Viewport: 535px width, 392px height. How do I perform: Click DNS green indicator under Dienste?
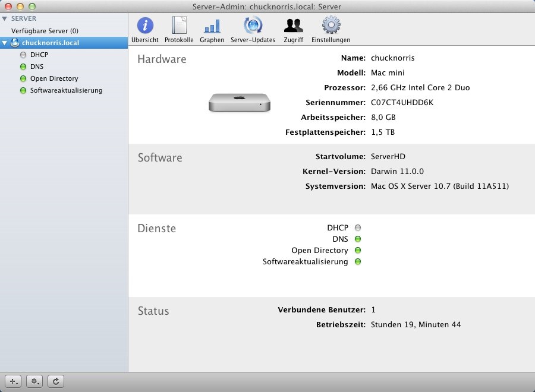358,239
